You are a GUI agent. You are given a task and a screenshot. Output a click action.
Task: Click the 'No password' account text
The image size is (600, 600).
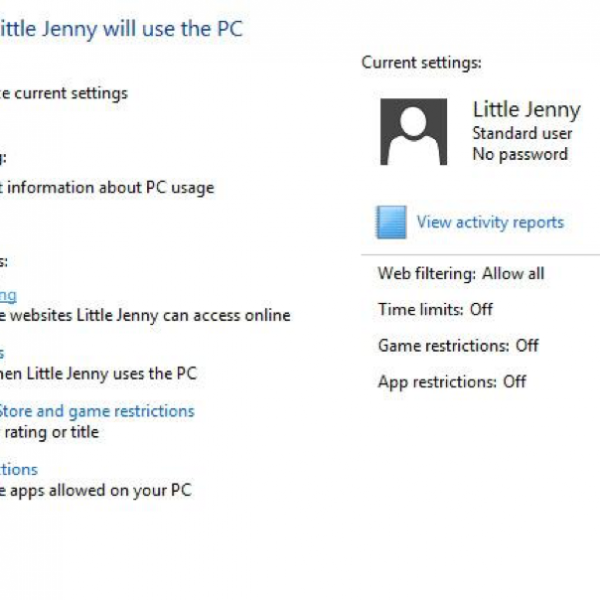(x=519, y=154)
